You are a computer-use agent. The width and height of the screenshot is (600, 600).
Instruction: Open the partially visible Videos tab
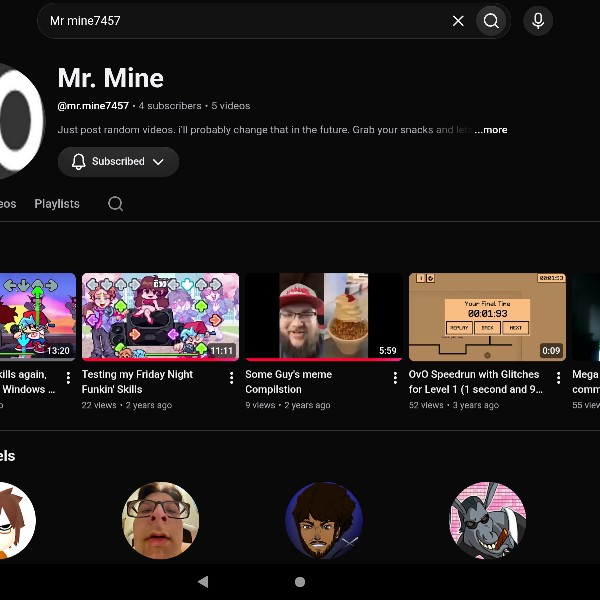(x=8, y=204)
